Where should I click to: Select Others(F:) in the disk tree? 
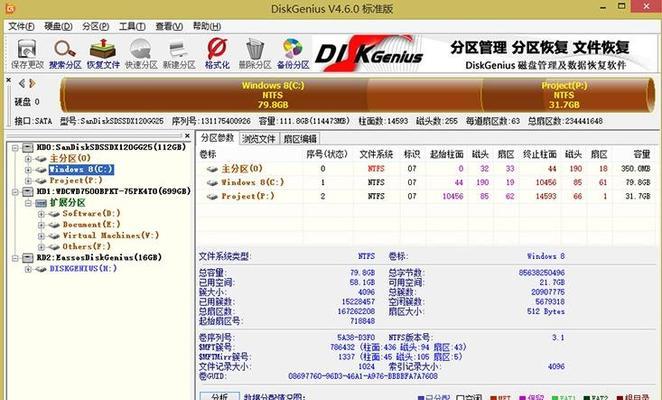pos(87,246)
